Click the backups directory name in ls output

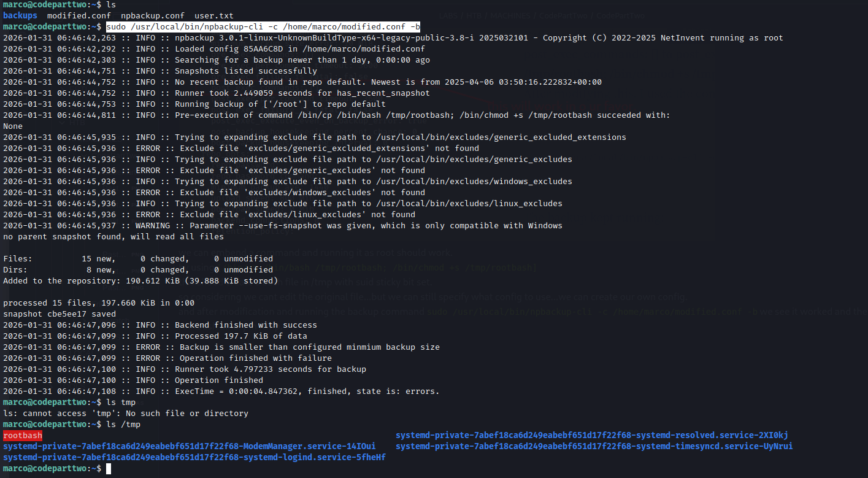20,15
